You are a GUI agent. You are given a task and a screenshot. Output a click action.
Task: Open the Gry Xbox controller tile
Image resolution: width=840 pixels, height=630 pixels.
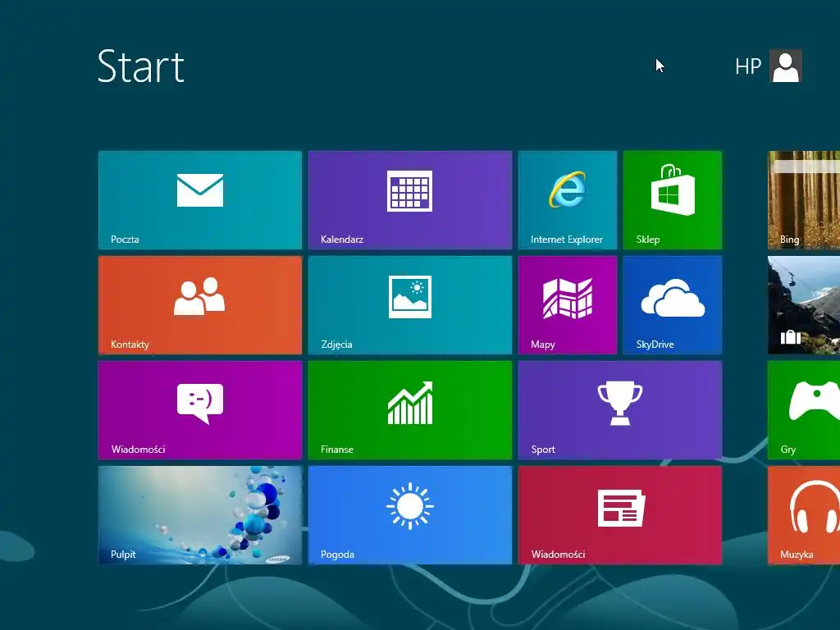[x=804, y=410]
